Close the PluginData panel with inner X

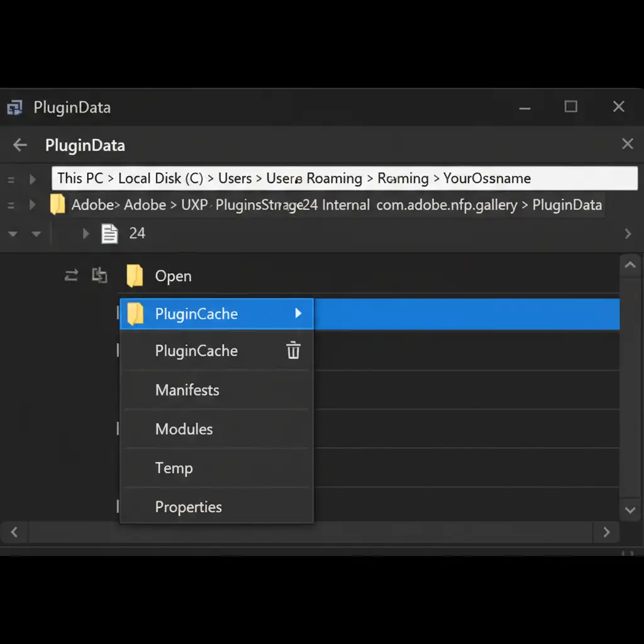click(627, 144)
